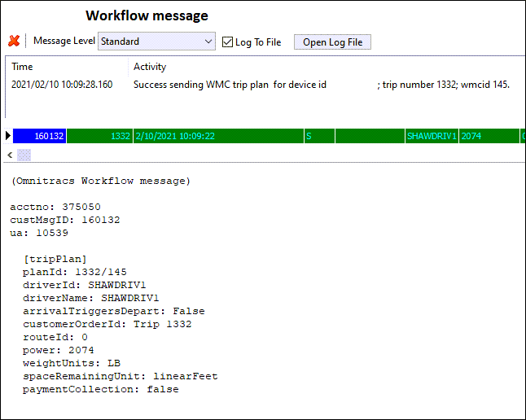526x420 pixels.
Task: Click the power: 2074 line
Action: (x=59, y=350)
